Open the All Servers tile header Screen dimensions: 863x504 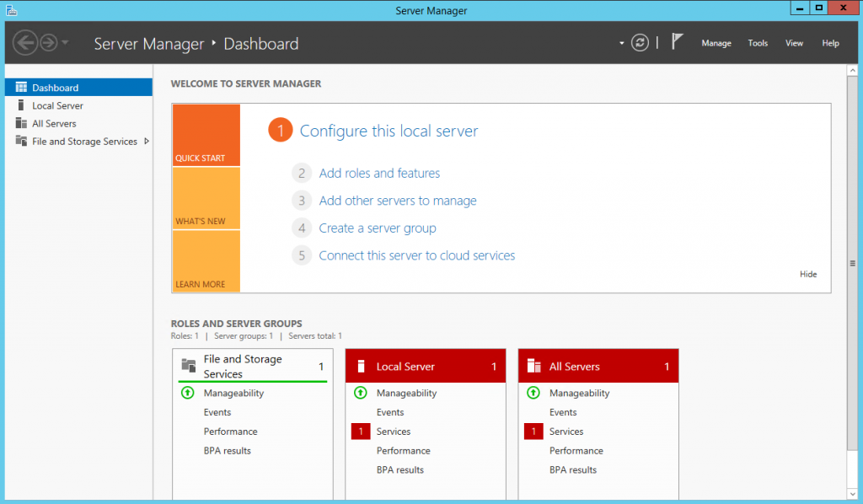click(598, 366)
